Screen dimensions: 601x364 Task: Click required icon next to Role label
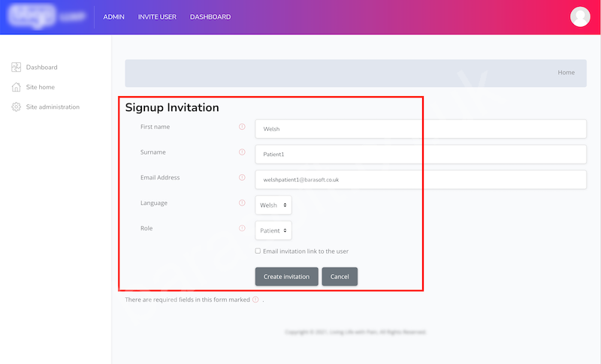tap(242, 228)
